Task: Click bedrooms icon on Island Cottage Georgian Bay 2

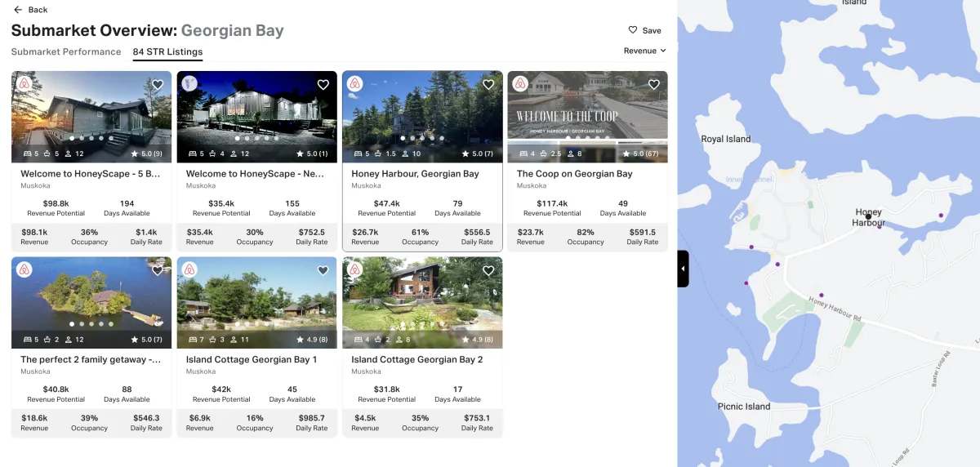Action: point(359,340)
